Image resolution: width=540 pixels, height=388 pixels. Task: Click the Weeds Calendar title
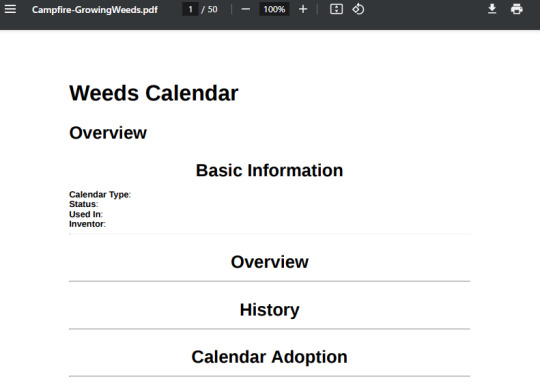tap(154, 93)
